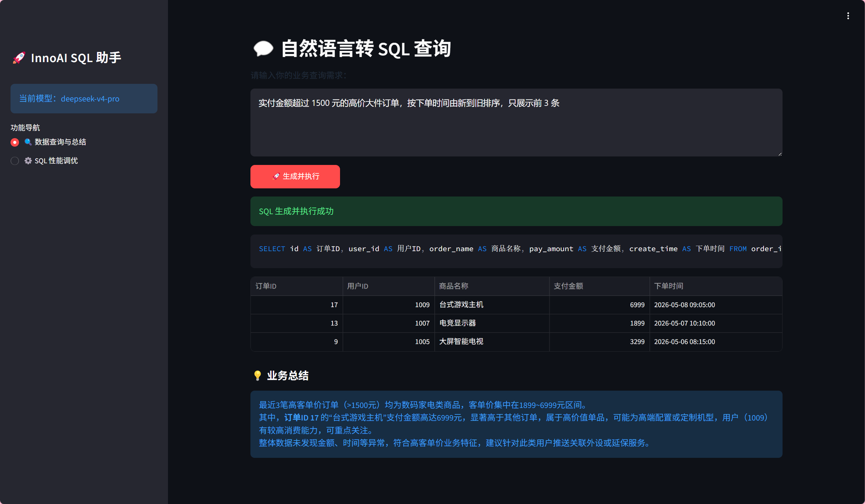Click the 自然语言转 SQL 查询 title

366,49
